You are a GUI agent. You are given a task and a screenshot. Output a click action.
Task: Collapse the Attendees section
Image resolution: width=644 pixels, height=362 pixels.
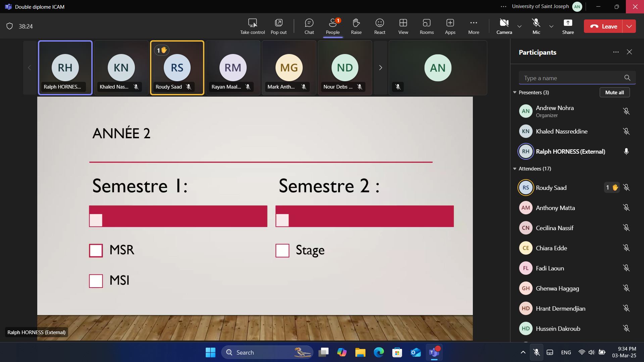515,169
